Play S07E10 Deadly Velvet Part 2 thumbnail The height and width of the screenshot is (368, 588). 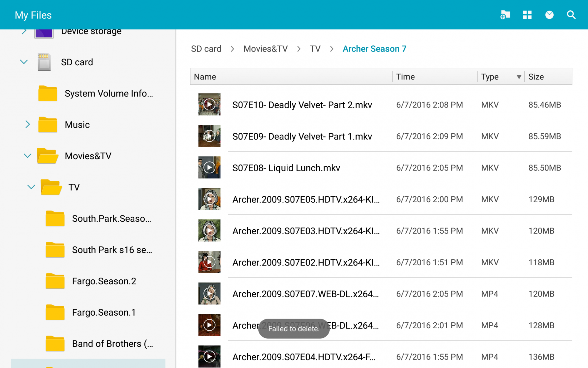[x=209, y=105]
